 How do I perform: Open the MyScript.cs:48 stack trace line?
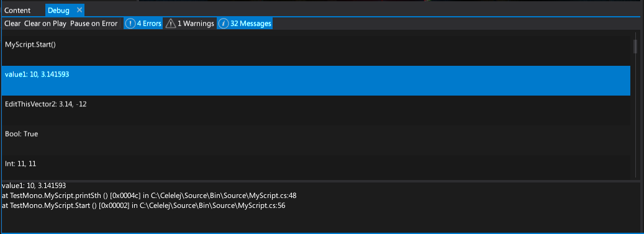pyautogui.click(x=149, y=196)
